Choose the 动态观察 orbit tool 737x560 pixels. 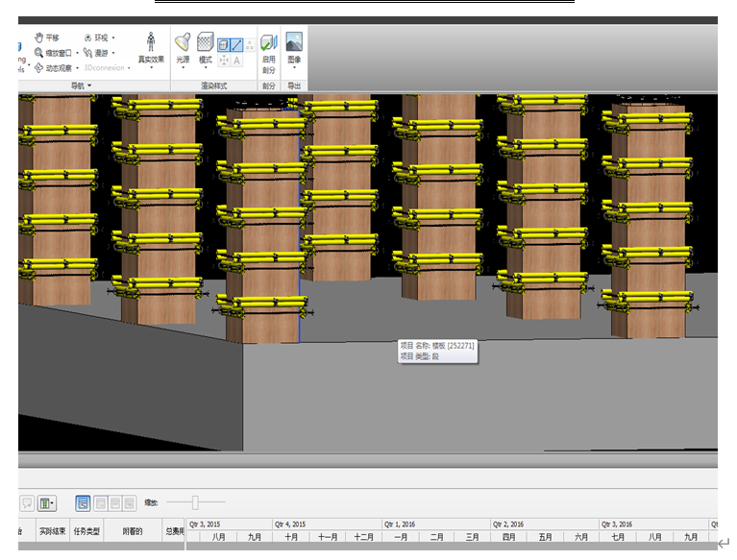53,68
